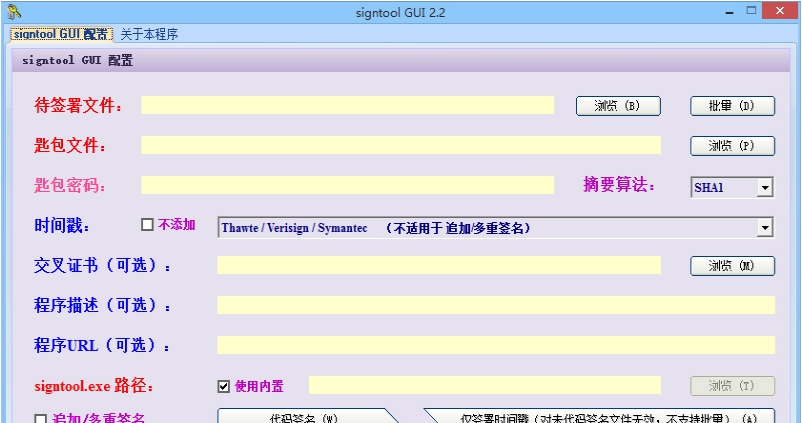Enable the 追加/多重签名 checkbox
Viewport: 802px width, 423px height.
40,419
